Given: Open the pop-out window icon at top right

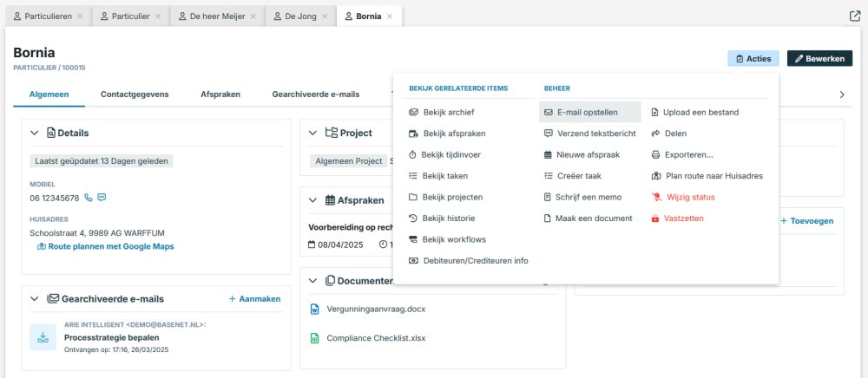Looking at the screenshot, I should (x=854, y=16).
